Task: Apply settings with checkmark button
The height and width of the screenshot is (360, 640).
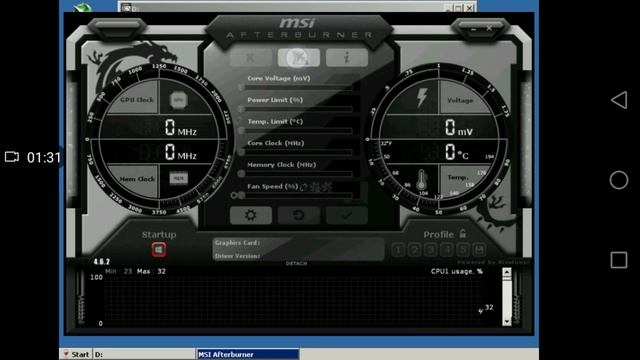Action: (x=347, y=215)
